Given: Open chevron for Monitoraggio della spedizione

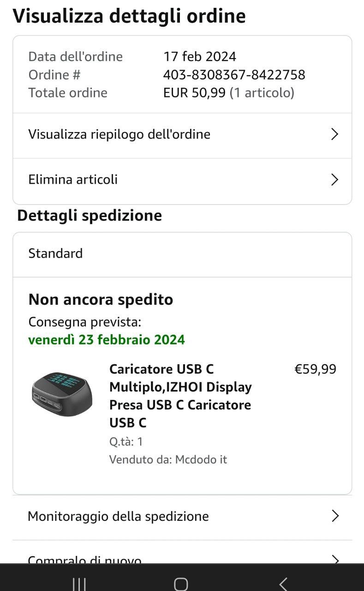Looking at the screenshot, I should pyautogui.click(x=335, y=516).
